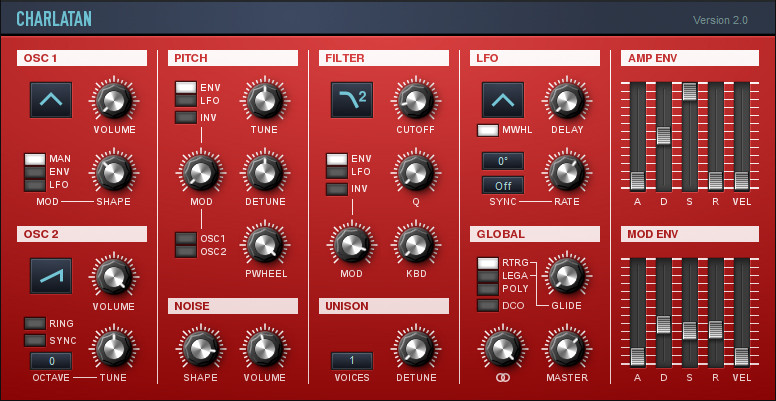Toggle pitch mod OSC2 target
The height and width of the screenshot is (401, 776).
point(186,251)
